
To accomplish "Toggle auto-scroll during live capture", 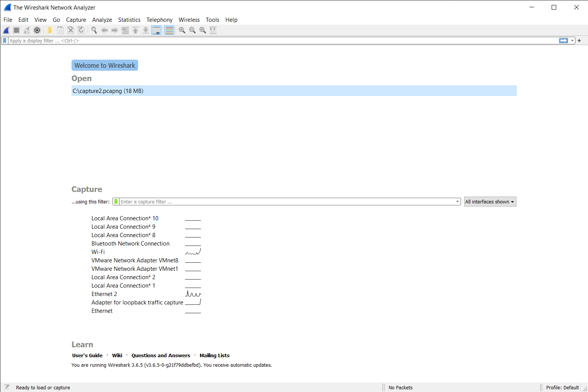I will click(x=156, y=30).
